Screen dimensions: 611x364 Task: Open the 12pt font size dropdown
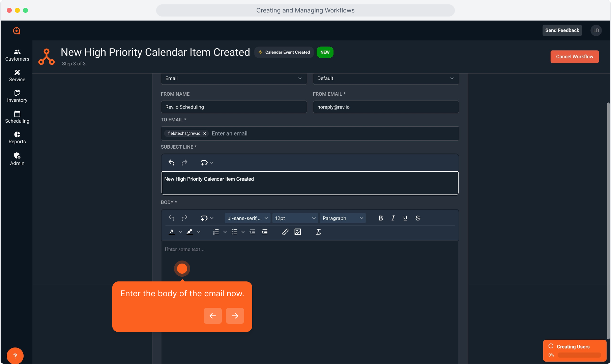[x=295, y=218]
